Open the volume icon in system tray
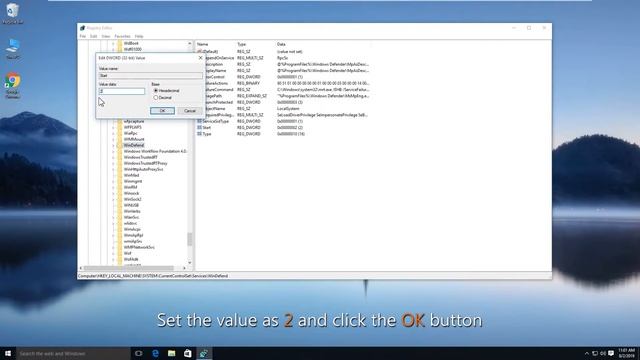This screenshot has width=640, height=360. coord(603,353)
